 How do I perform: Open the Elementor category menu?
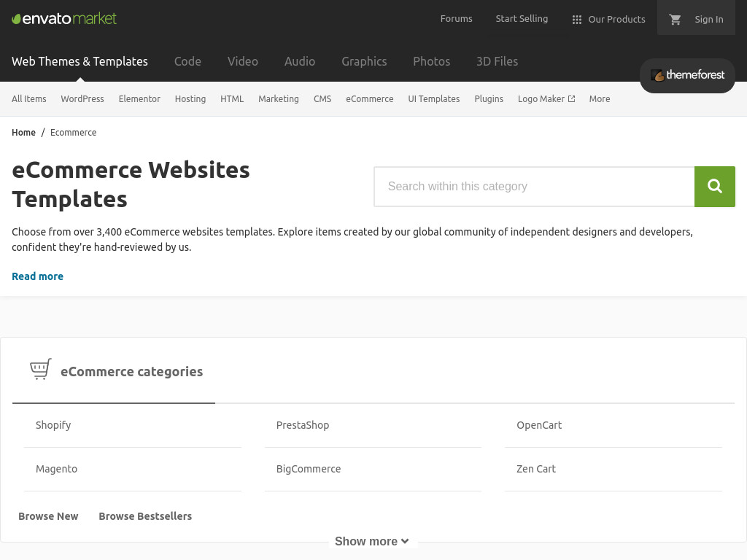139,98
